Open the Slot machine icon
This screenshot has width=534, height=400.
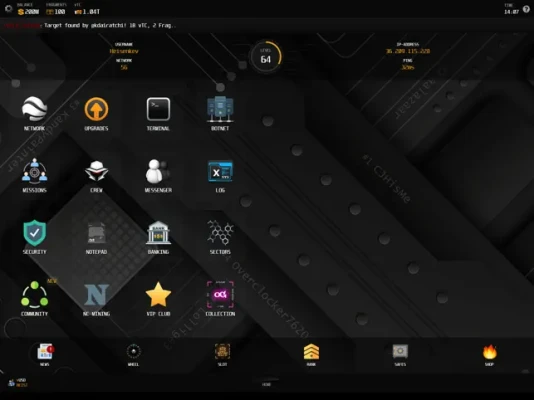click(x=222, y=351)
